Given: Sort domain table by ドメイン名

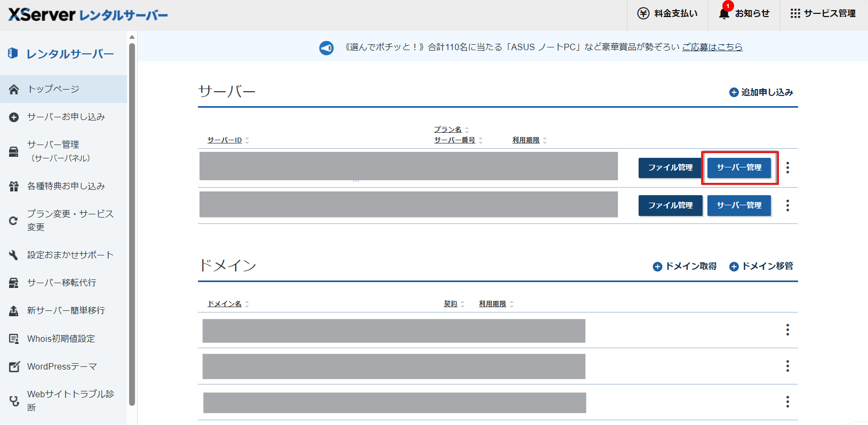Looking at the screenshot, I should pyautogui.click(x=228, y=304).
